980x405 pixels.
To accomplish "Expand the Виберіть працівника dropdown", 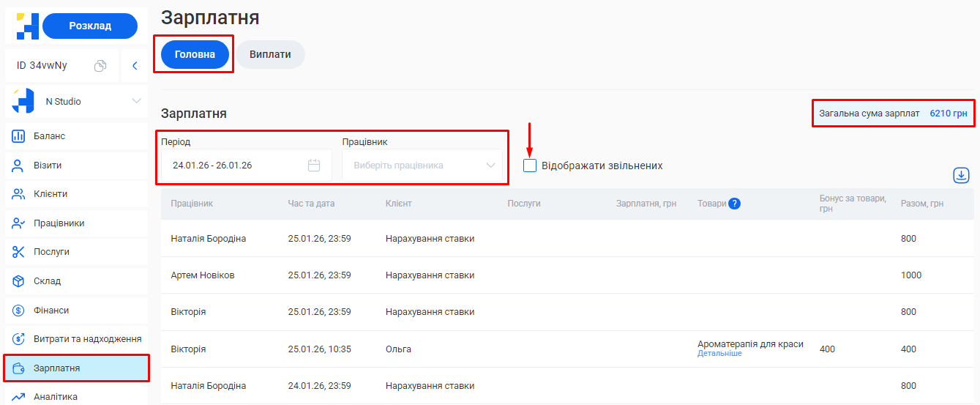I will click(x=423, y=166).
